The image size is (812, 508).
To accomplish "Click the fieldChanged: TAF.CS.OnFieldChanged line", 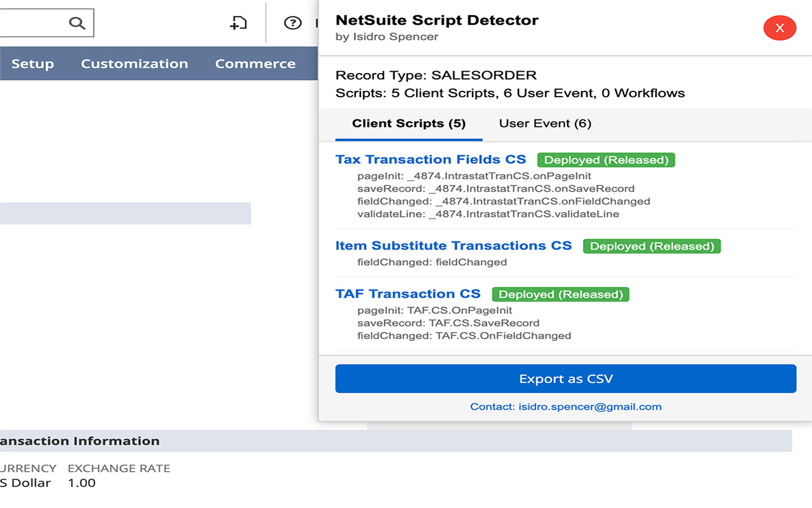I will coord(464,336).
